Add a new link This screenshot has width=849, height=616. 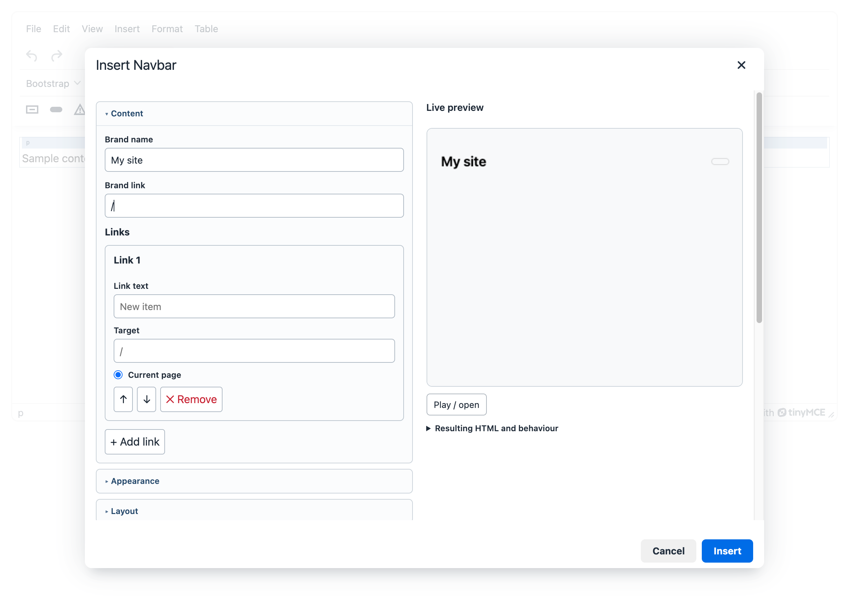pyautogui.click(x=135, y=441)
